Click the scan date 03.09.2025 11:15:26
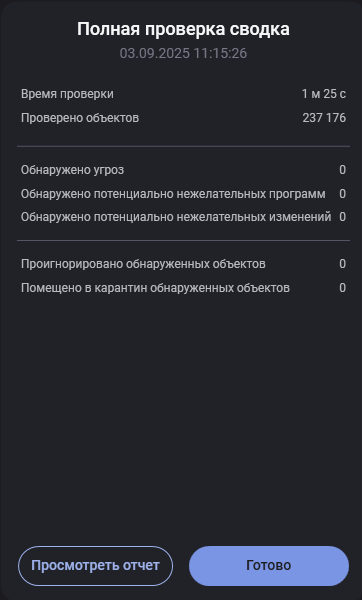This screenshot has width=362, height=600. click(183, 53)
